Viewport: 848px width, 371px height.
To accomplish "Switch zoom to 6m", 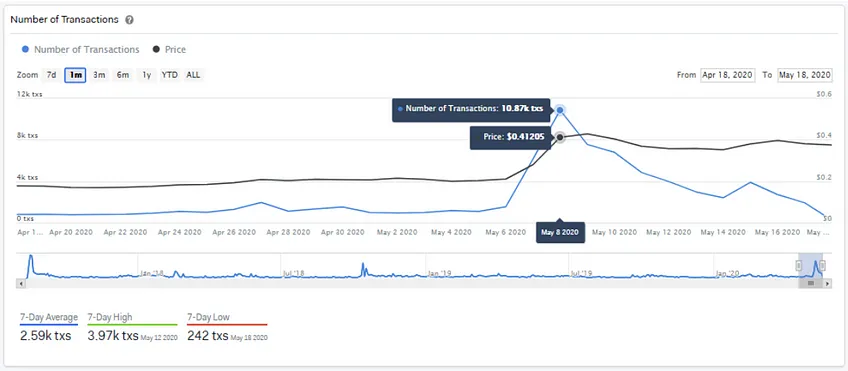I will point(123,75).
